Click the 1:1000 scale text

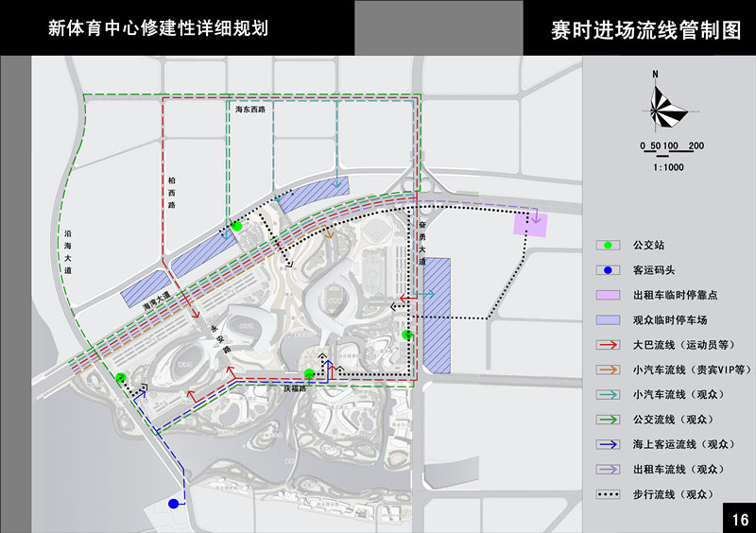point(668,167)
